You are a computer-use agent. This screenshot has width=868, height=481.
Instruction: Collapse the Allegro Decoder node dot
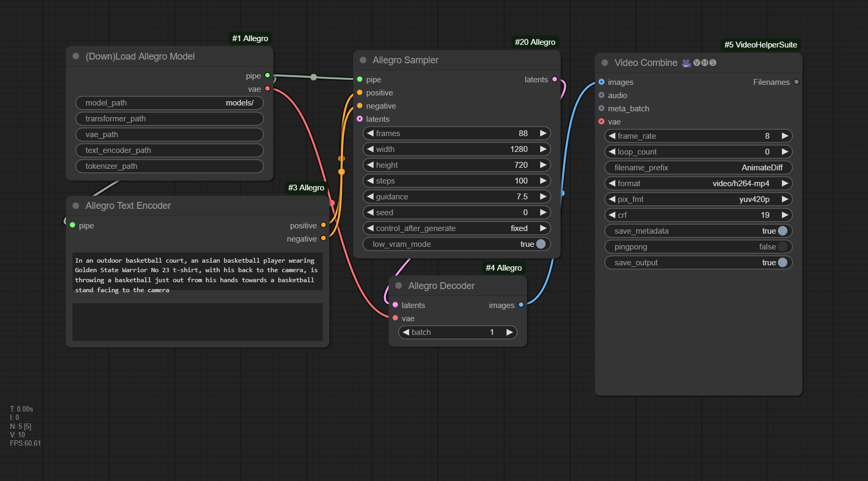398,286
